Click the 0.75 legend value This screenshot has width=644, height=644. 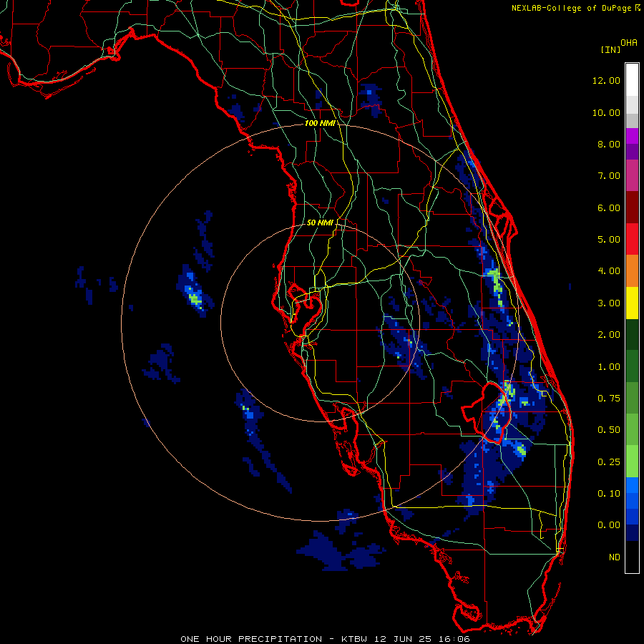point(609,399)
